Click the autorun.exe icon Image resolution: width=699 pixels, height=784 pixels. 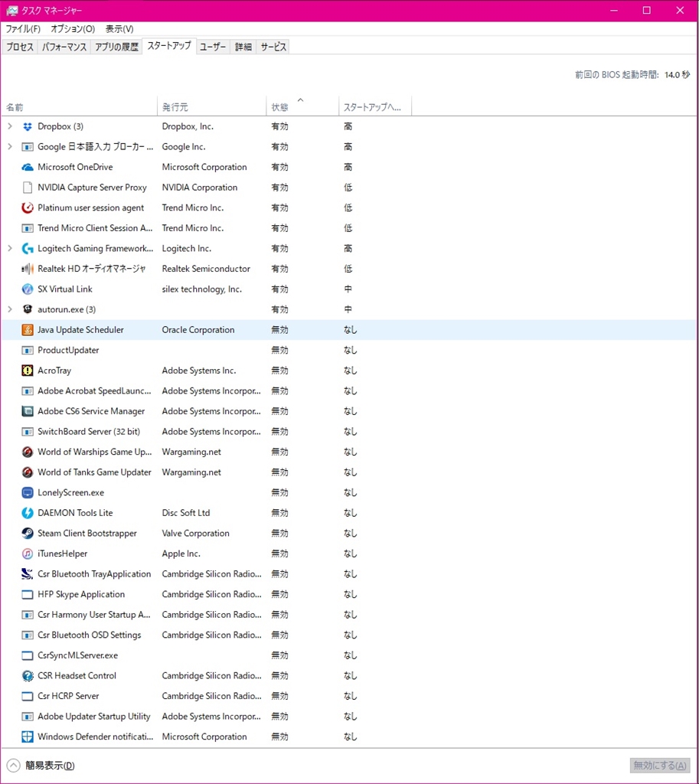(x=28, y=309)
